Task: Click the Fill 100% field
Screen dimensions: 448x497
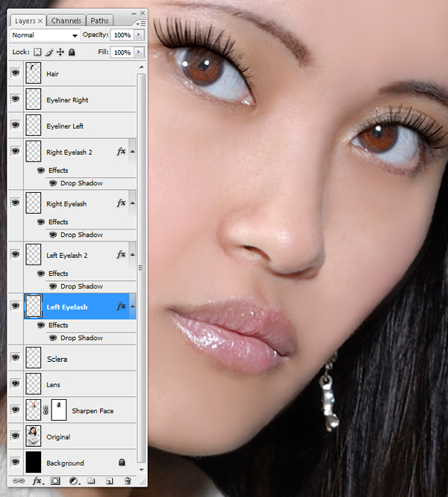Action: 122,52
